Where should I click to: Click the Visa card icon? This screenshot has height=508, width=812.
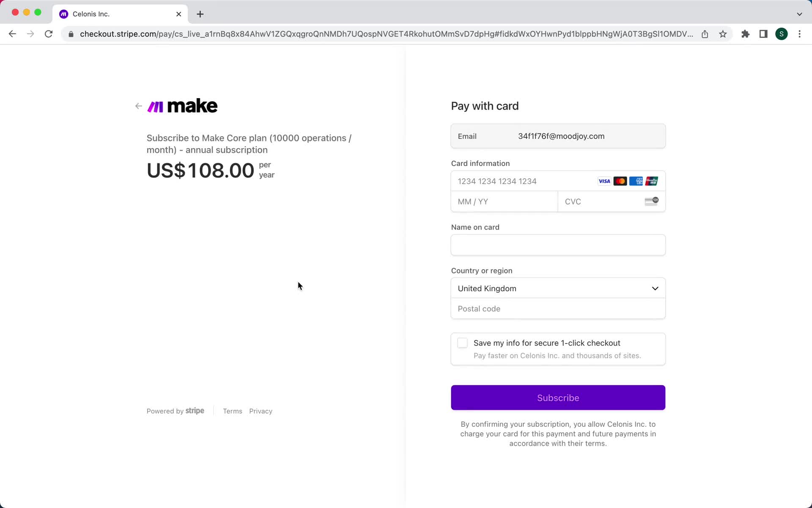click(604, 181)
